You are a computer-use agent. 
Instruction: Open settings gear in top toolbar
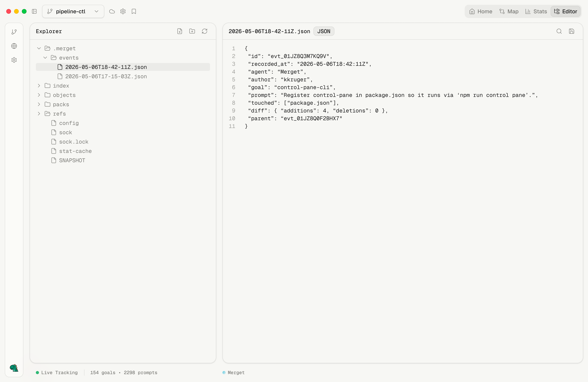[123, 11]
